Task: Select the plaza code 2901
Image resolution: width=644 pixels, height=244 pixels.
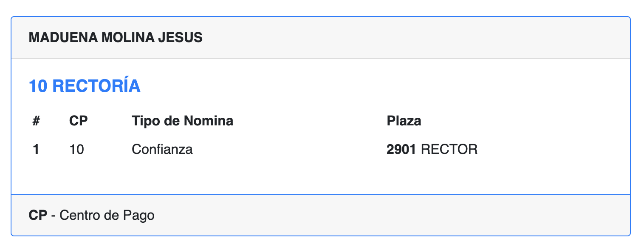Action: coord(401,150)
